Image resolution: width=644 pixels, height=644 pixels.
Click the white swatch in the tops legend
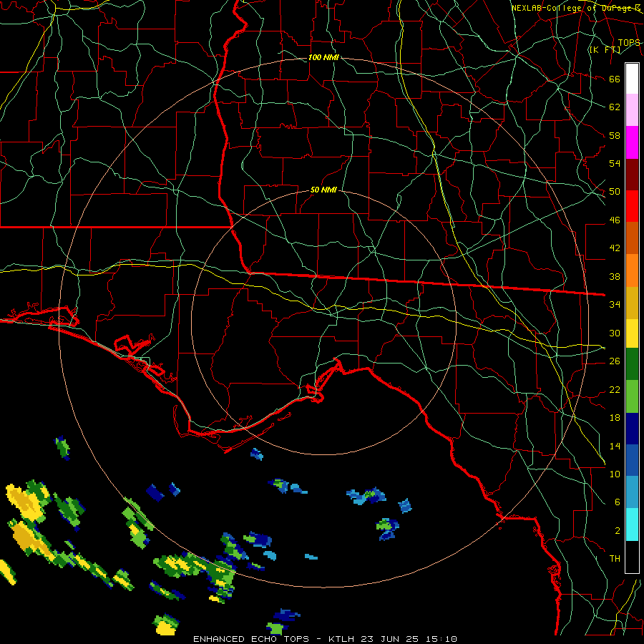tap(632, 79)
